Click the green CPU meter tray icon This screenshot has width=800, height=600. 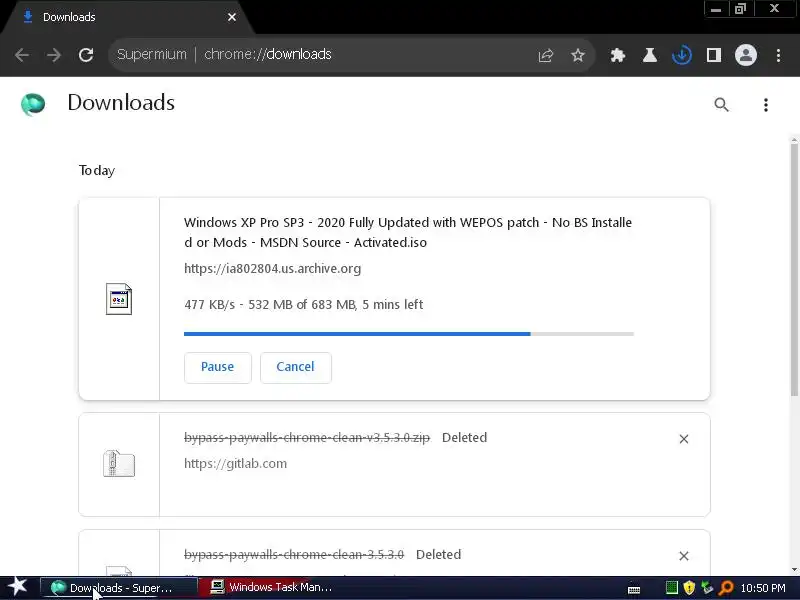[x=672, y=588]
